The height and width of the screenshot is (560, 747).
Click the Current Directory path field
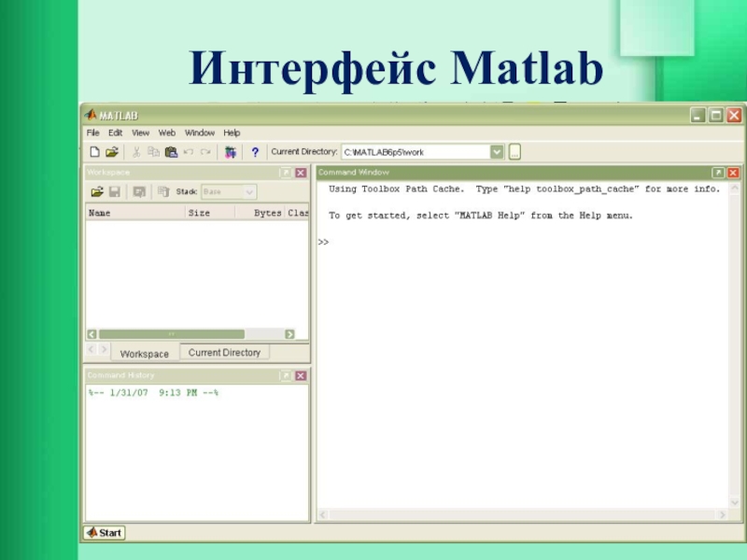[x=416, y=152]
